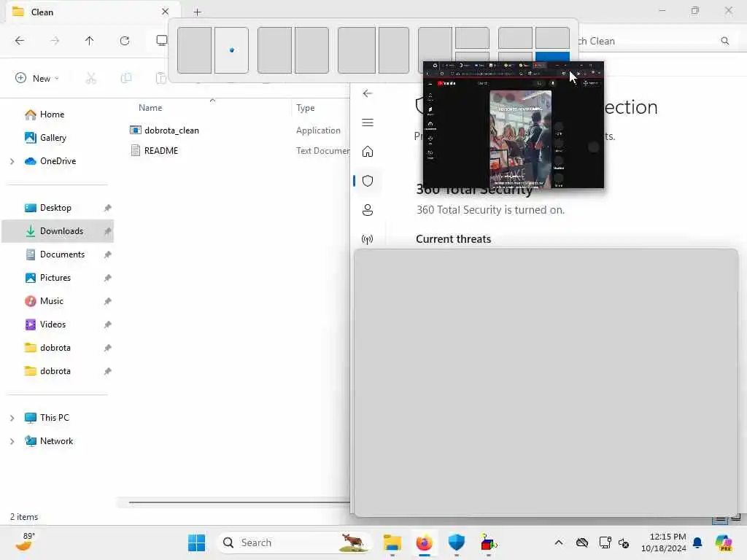Open Gallery in the navigation pane
This screenshot has height=560, width=747.
53,138
